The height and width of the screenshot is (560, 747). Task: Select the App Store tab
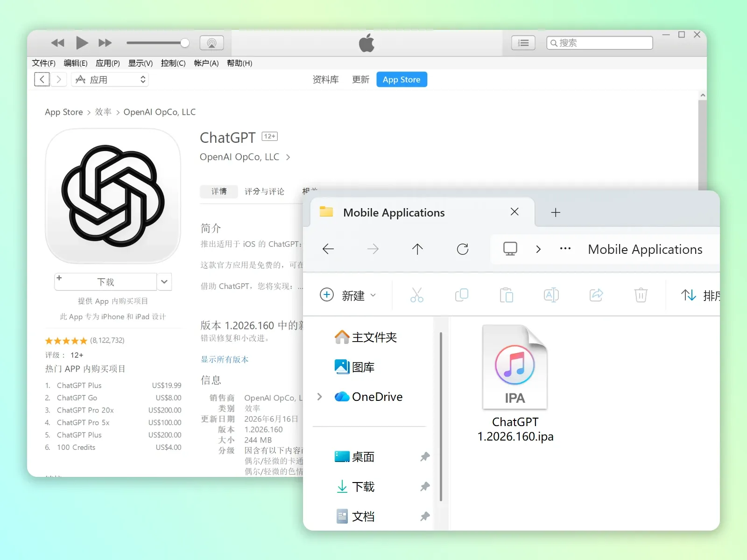point(402,79)
